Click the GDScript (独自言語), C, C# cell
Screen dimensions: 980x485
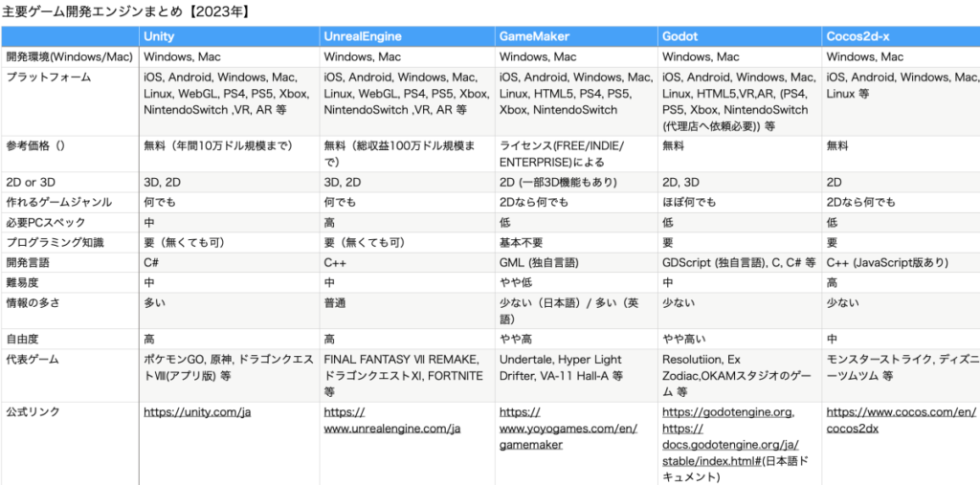click(740, 262)
